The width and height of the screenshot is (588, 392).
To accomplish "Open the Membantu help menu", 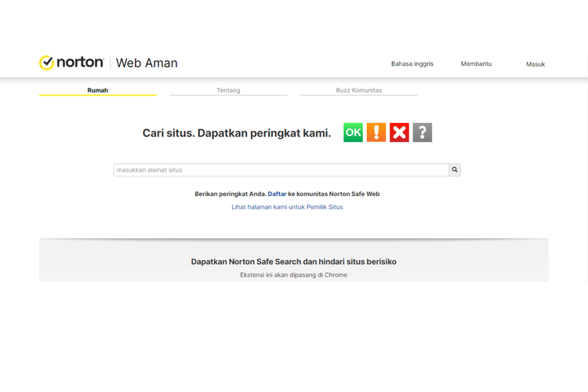I will tap(476, 64).
